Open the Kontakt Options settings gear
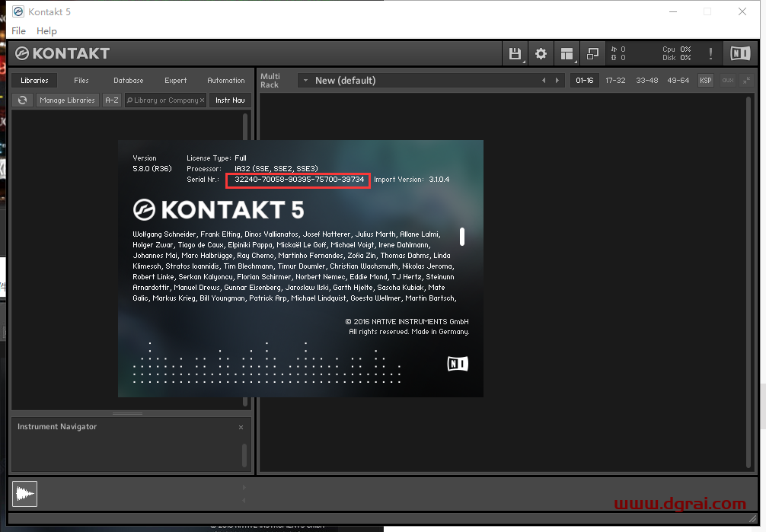 [x=541, y=53]
